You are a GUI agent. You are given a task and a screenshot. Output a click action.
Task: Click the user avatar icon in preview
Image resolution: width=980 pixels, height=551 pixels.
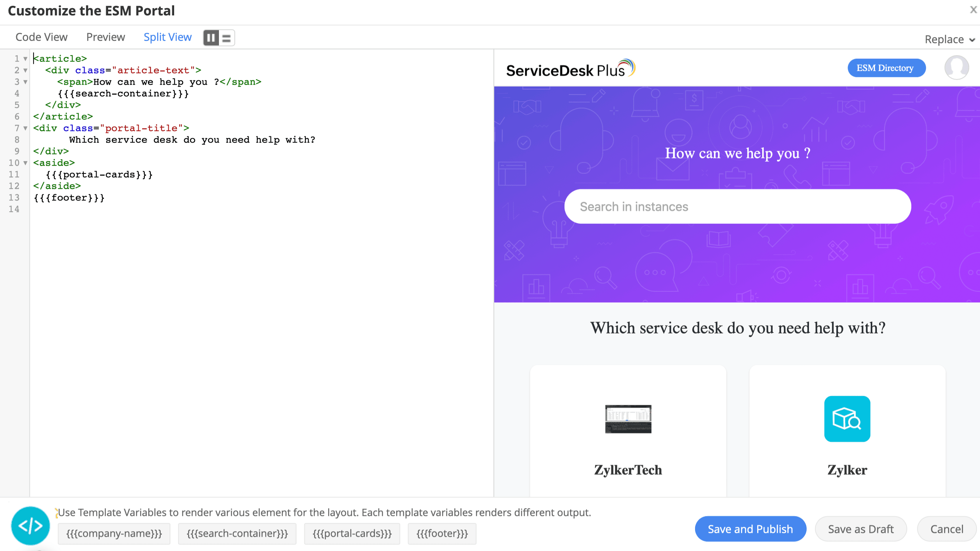click(956, 68)
